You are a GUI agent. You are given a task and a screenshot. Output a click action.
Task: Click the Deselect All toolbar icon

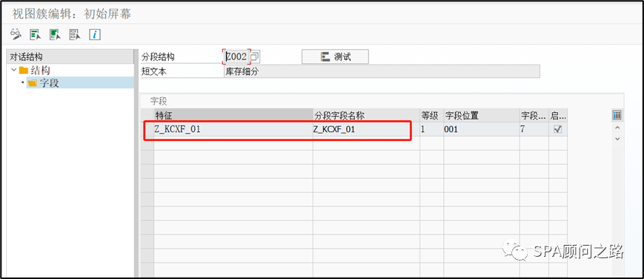(75, 35)
